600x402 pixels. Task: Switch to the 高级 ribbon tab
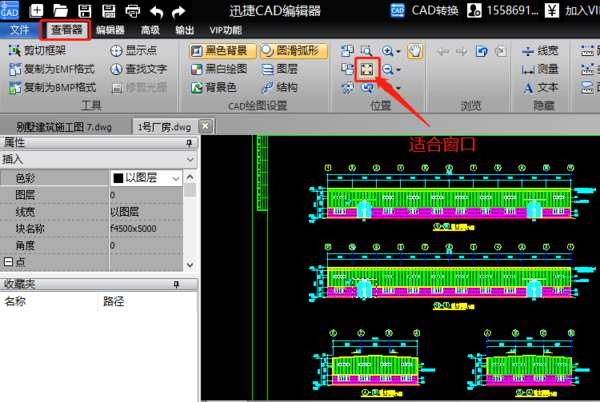click(150, 30)
